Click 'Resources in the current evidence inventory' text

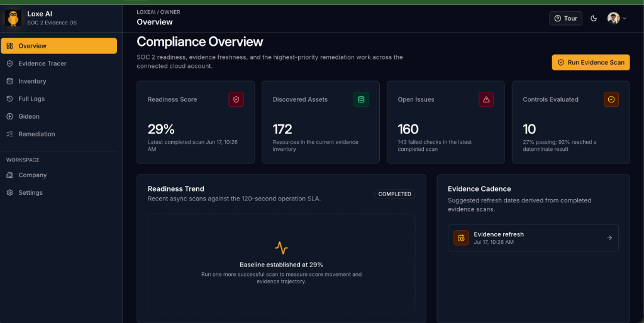click(316, 146)
